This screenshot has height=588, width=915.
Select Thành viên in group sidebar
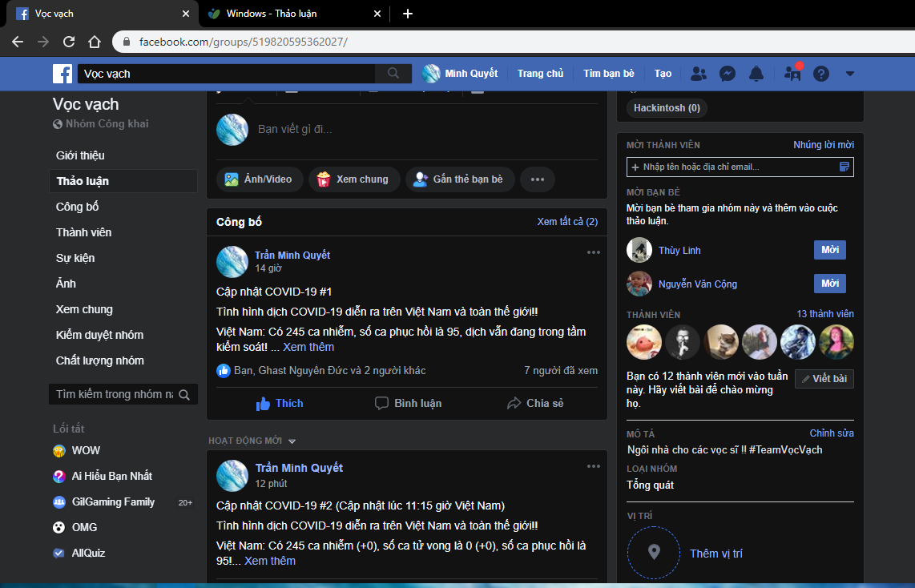(x=84, y=232)
